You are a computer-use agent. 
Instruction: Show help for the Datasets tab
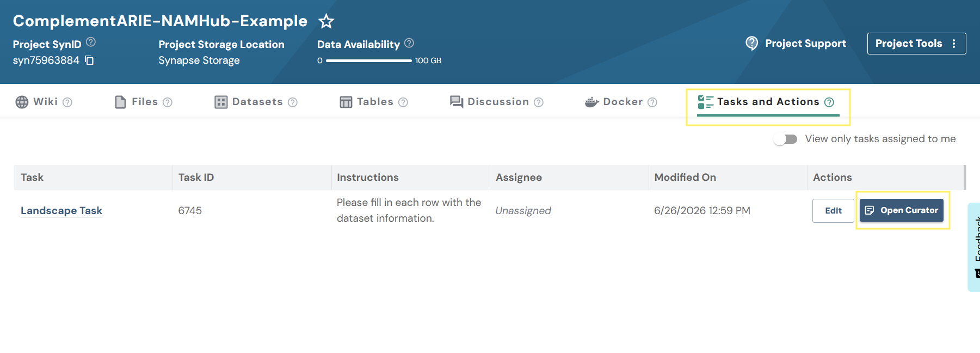pyautogui.click(x=293, y=102)
